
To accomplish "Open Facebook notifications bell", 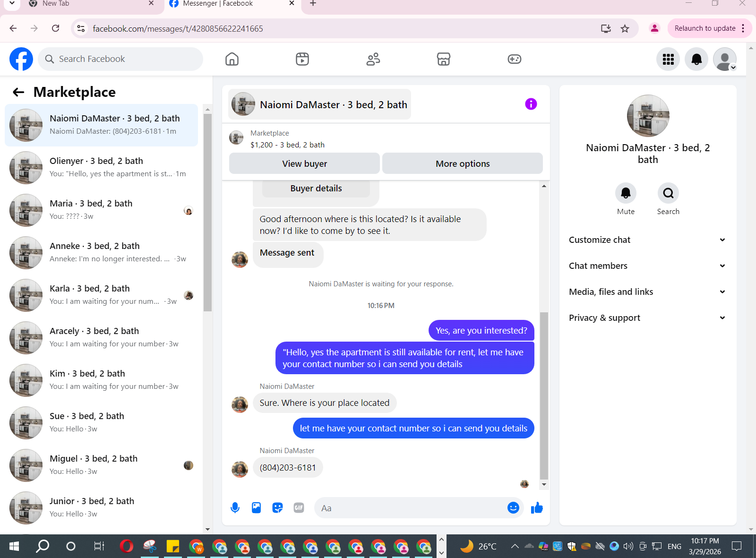I will [696, 59].
